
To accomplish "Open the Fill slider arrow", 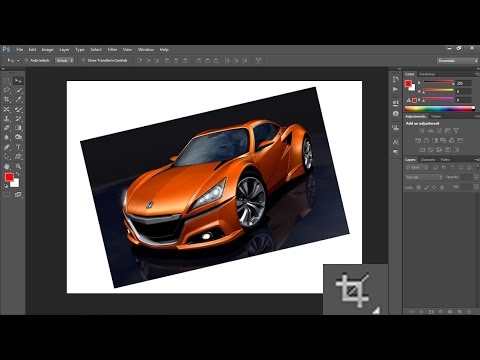I will tap(476, 188).
